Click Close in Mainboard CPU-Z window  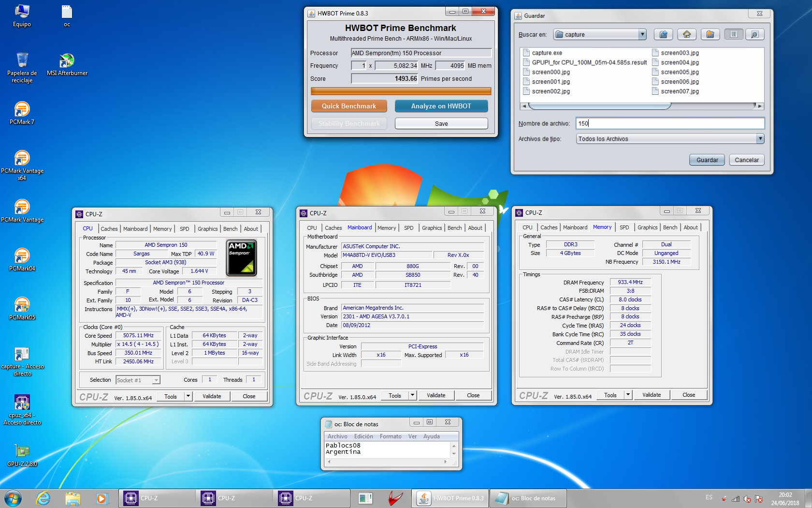pyautogui.click(x=473, y=395)
